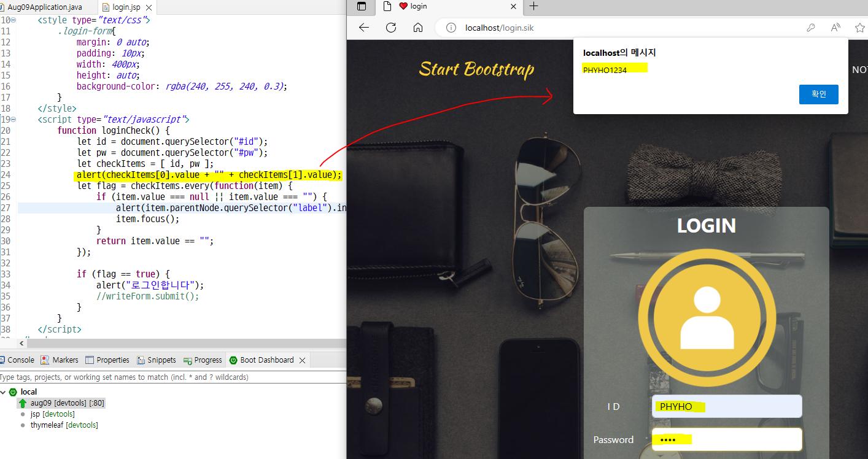Click the Console view icon
This screenshot has height=459, width=868.
[x=2, y=360]
